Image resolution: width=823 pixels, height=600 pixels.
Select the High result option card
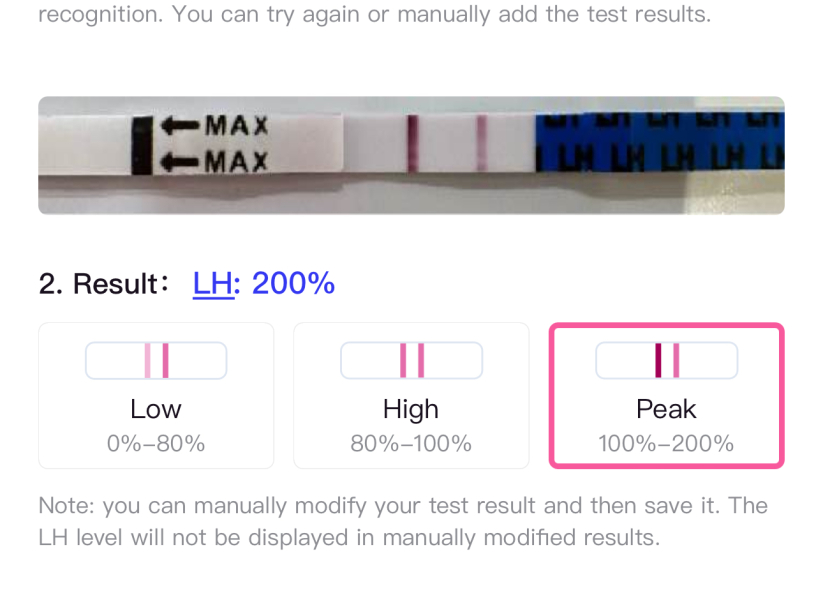pos(411,395)
